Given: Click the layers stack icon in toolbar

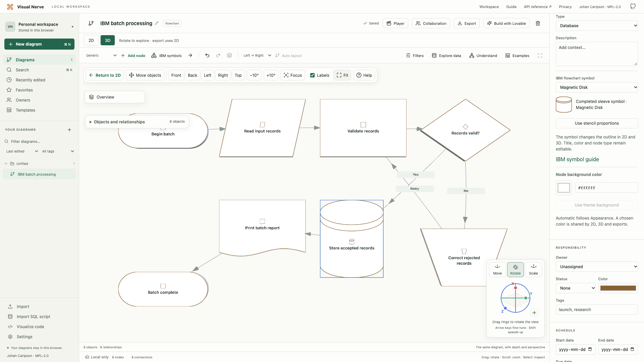Looking at the screenshot, I should point(229,56).
